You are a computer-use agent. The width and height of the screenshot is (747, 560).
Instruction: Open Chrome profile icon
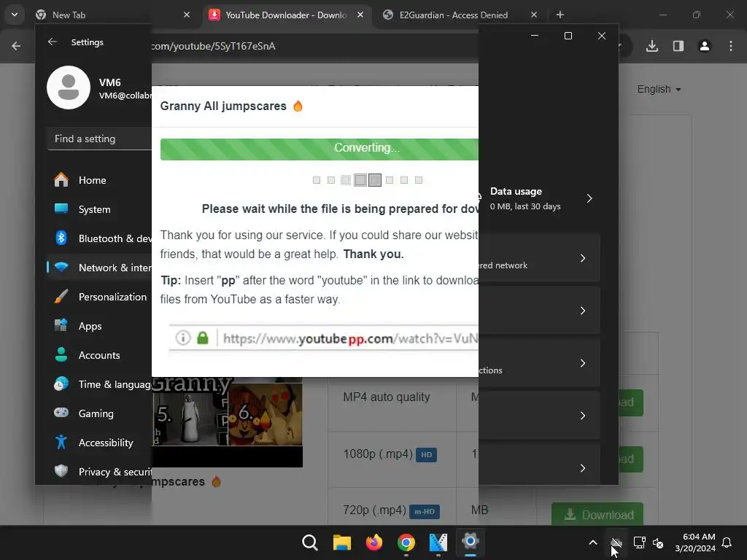click(705, 46)
